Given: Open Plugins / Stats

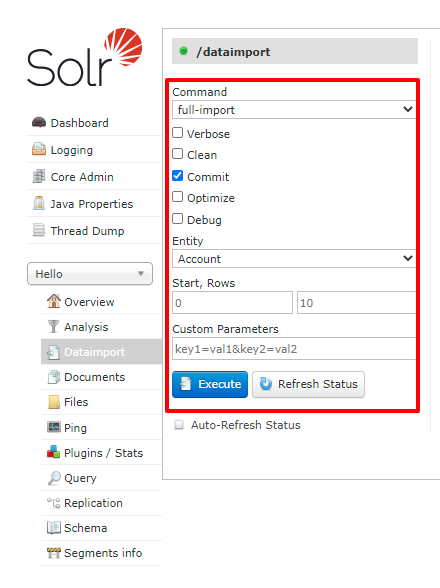Looking at the screenshot, I should point(104,453).
